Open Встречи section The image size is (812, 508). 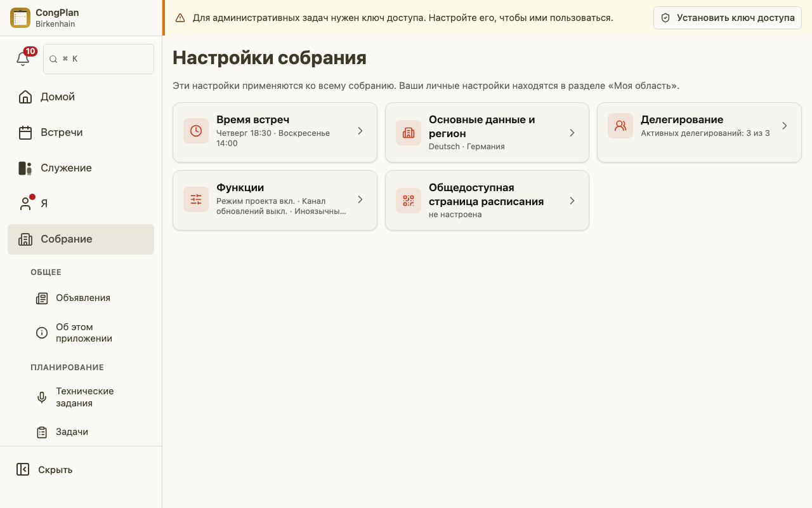click(81, 133)
